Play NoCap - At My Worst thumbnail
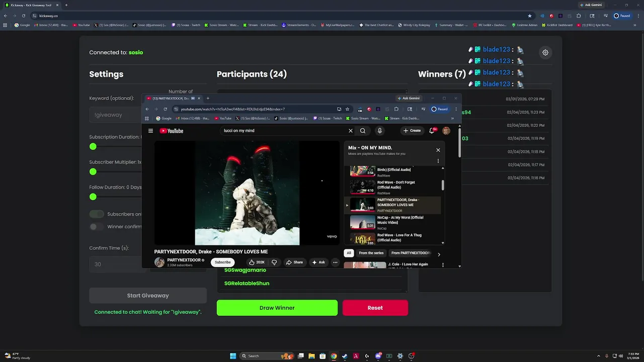Screen dimensions: 644x362 363,222
